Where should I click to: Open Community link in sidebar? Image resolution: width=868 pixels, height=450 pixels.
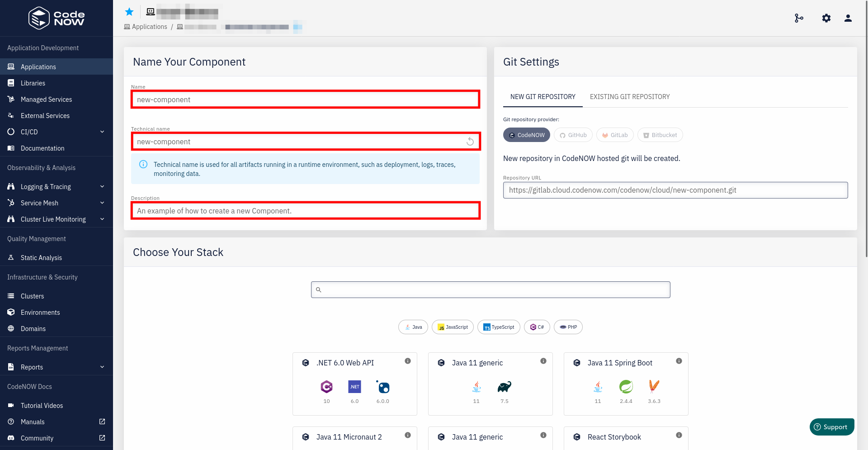[x=57, y=438]
